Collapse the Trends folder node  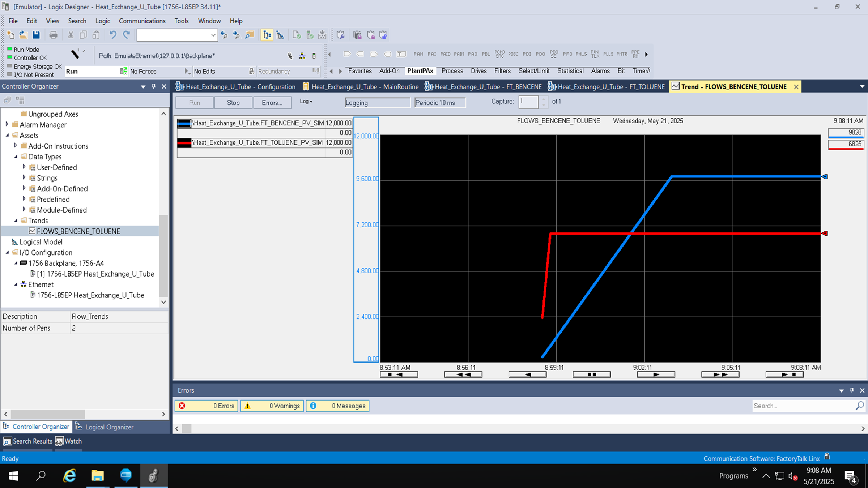[x=16, y=220]
